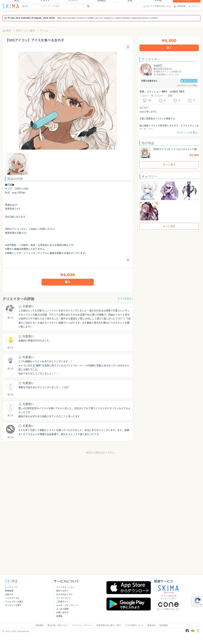Open 利用規約 in bottom bar

tap(39, 625)
